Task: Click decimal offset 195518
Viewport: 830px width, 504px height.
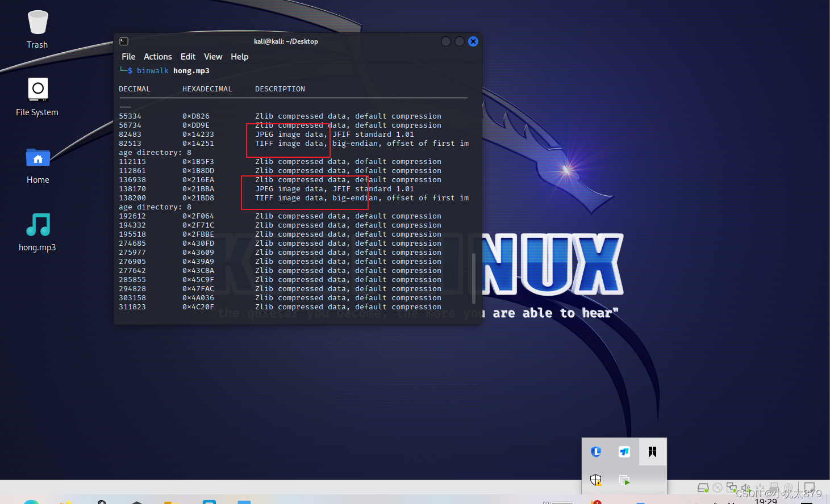Action: (x=132, y=234)
